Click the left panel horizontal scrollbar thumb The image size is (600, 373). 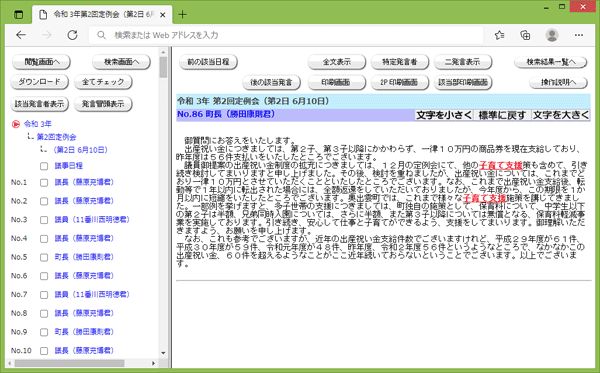[69, 363]
